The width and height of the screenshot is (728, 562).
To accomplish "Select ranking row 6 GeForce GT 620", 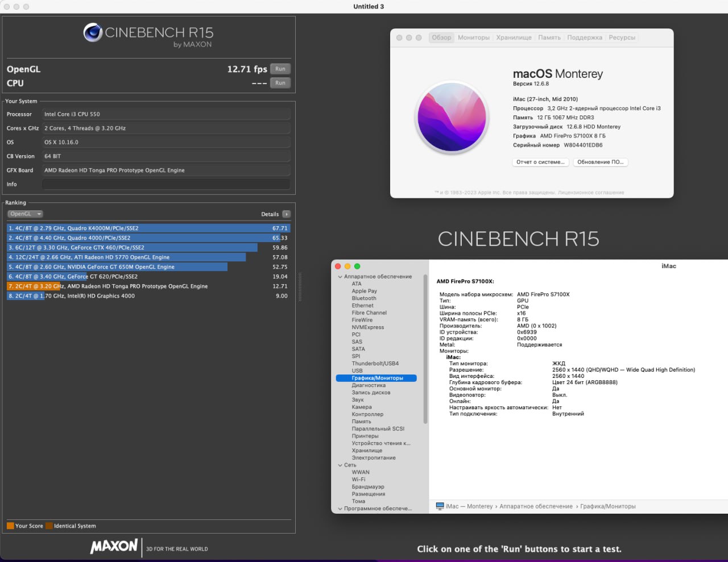I will click(x=148, y=277).
